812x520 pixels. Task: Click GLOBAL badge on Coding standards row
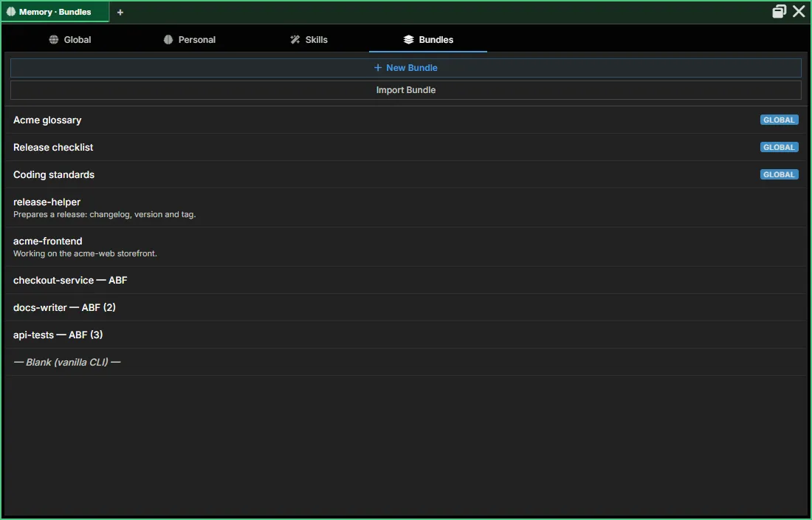779,174
